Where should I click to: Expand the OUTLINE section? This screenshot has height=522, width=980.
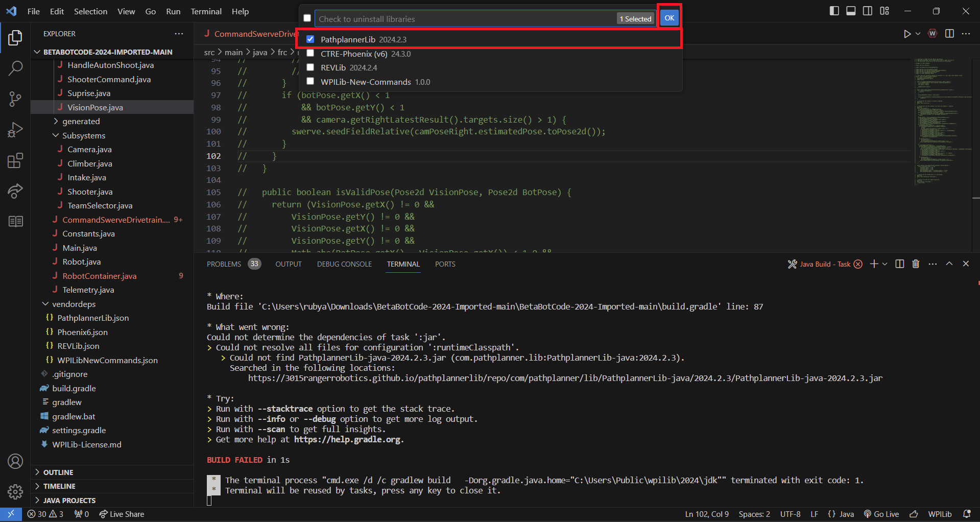click(58, 472)
